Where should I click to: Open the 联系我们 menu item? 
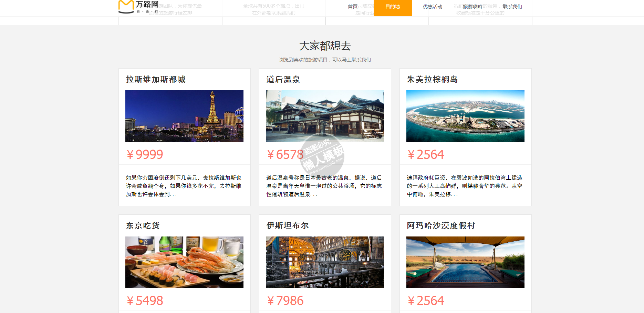pyautogui.click(x=512, y=7)
